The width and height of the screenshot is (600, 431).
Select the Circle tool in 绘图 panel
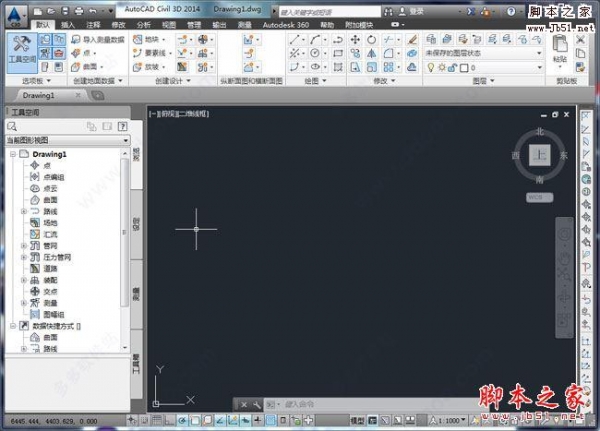pyautogui.click(x=315, y=53)
